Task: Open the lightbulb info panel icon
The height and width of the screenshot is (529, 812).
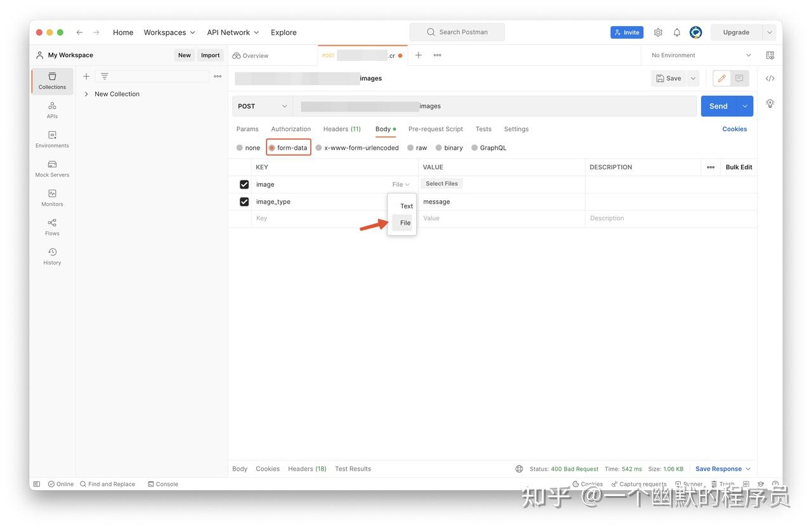Action: (x=770, y=103)
